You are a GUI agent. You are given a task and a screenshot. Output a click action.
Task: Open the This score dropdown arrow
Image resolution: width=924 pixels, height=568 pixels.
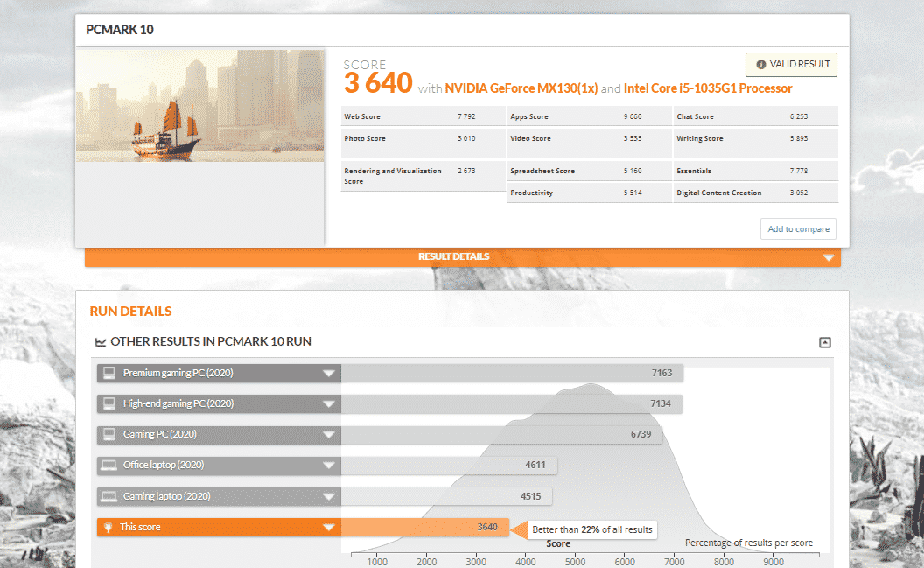[329, 528]
